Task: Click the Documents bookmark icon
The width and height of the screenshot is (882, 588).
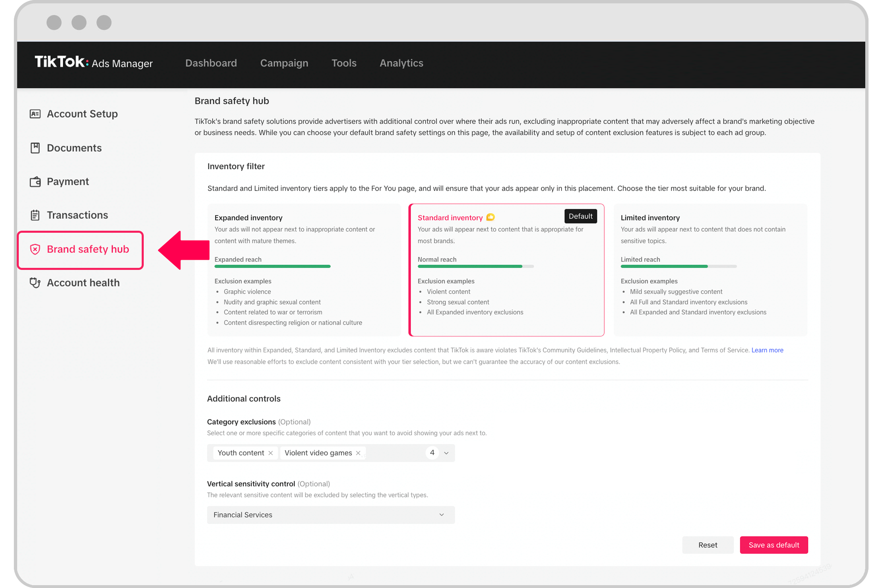Action: click(35, 148)
